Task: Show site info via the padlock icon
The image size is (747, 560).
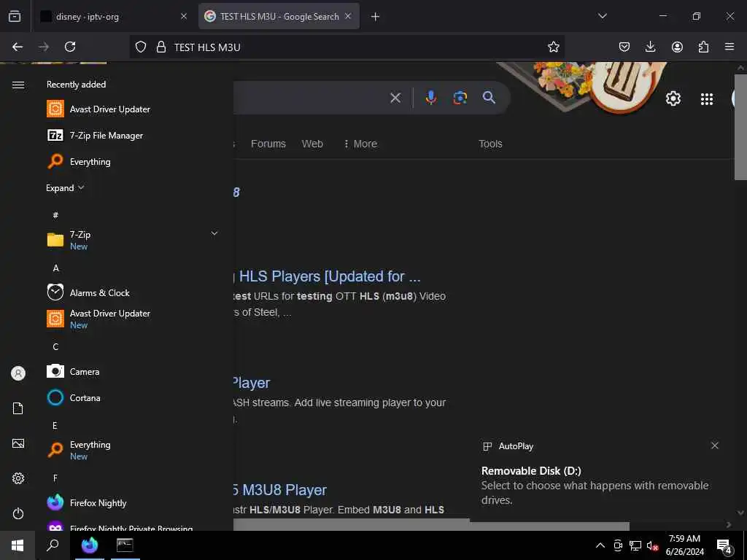Action: click(x=161, y=47)
